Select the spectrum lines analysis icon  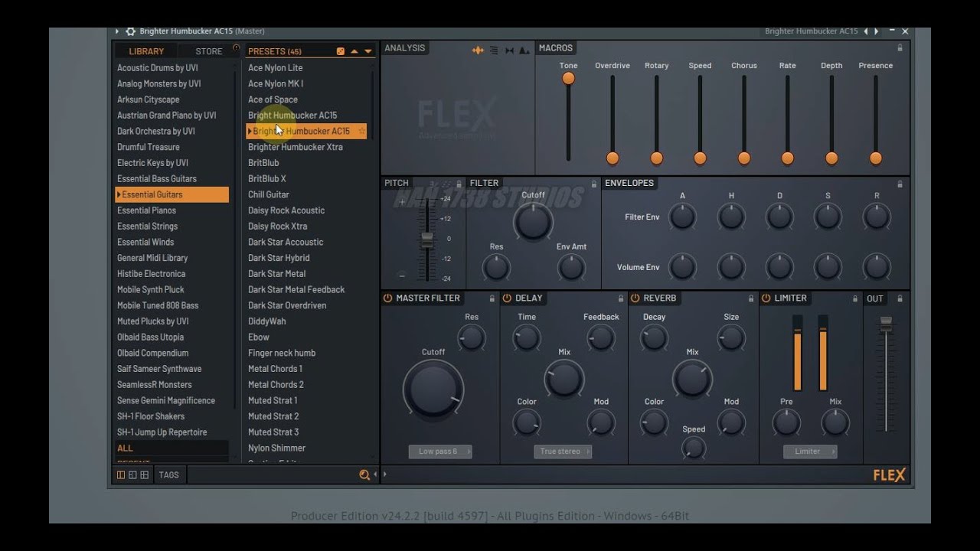click(x=494, y=51)
